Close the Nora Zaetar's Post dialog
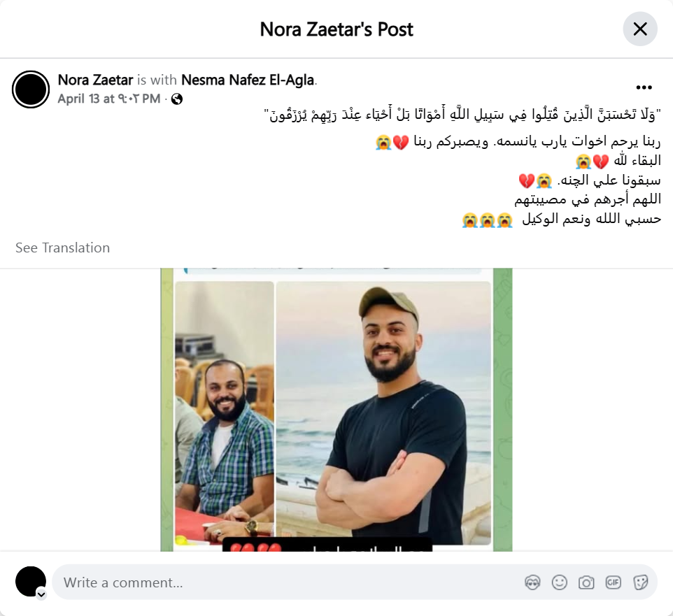The width and height of the screenshot is (673, 616). point(640,29)
